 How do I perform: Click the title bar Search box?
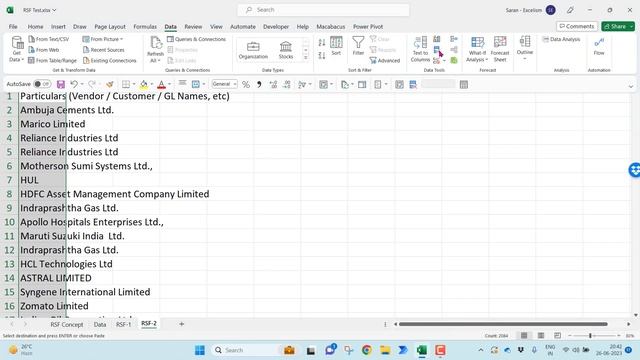pyautogui.click(x=323, y=10)
